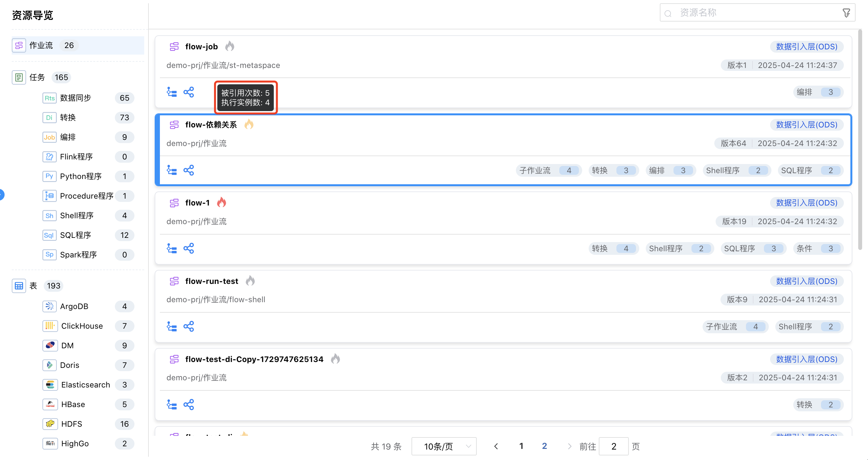The width and height of the screenshot is (868, 460).
Task: Click the Elasticsearch icon in sidebar
Action: (x=50, y=385)
